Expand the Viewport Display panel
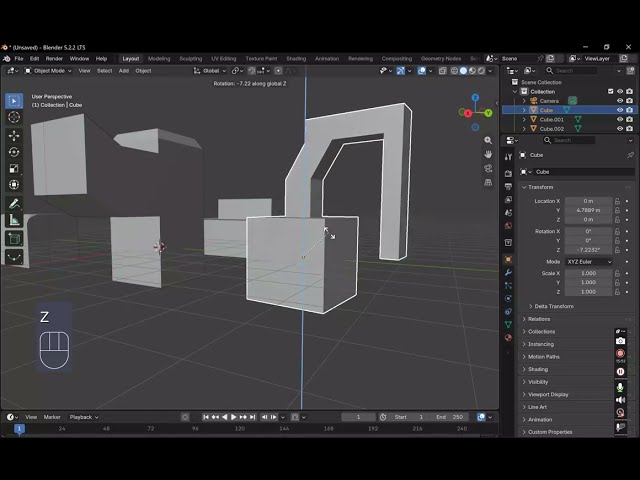Viewport: 640px width, 480px height. pyautogui.click(x=546, y=395)
